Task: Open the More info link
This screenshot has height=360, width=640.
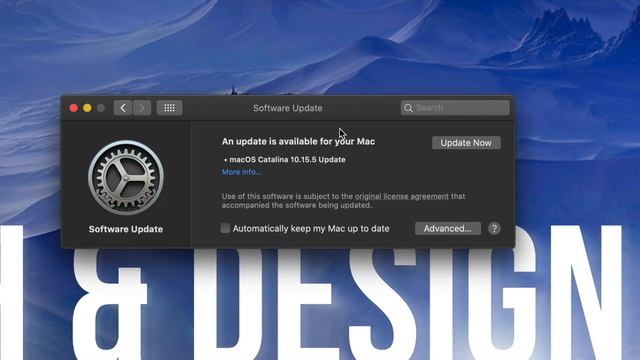Action: click(241, 172)
